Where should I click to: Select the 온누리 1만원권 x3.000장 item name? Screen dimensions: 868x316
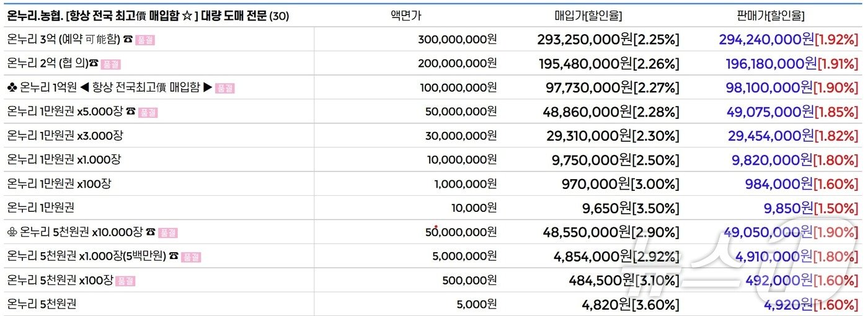[x=65, y=136]
